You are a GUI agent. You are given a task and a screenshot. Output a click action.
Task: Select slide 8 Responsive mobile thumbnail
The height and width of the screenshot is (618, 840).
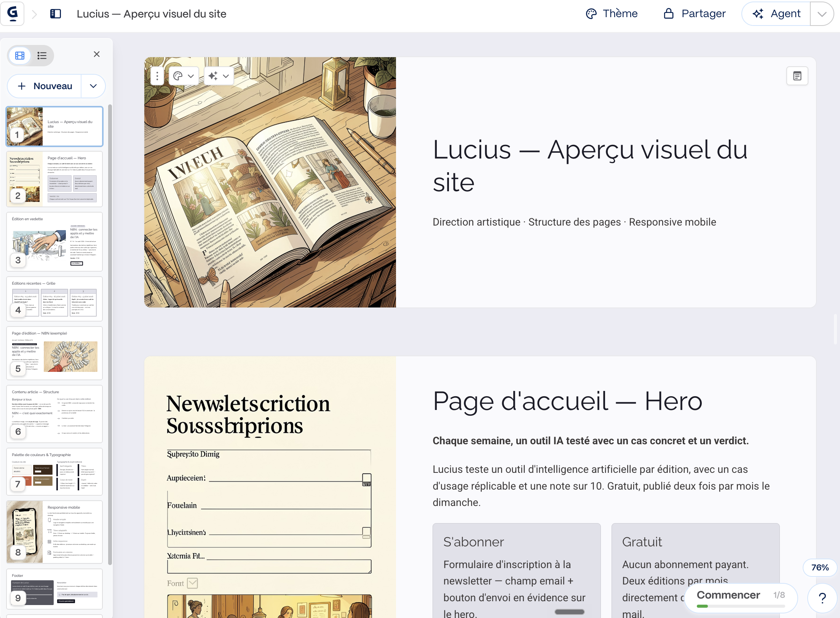(x=54, y=532)
